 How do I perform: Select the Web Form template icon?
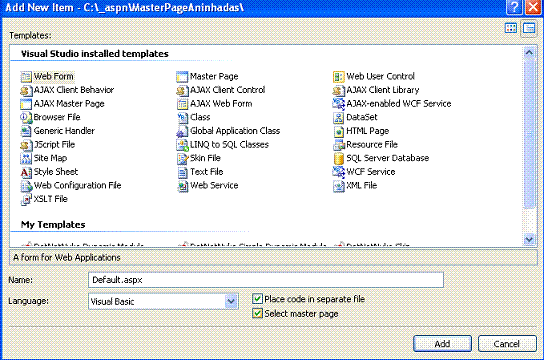pos(26,76)
